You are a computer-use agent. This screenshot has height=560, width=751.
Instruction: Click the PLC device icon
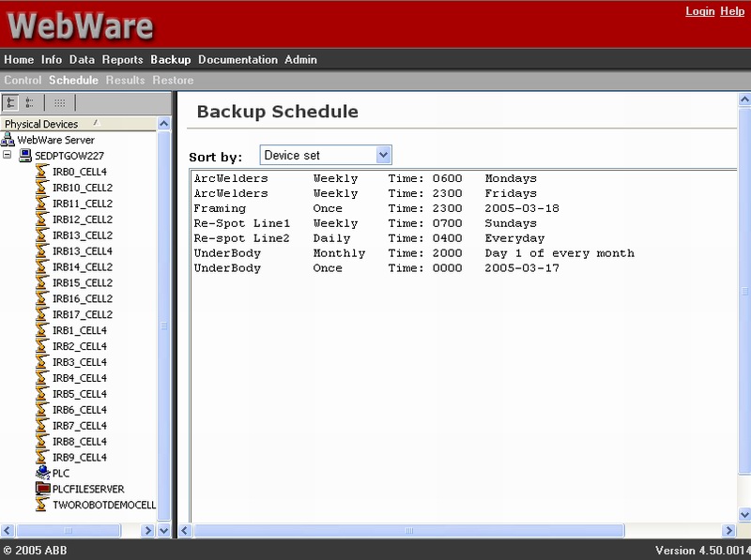[41, 474]
